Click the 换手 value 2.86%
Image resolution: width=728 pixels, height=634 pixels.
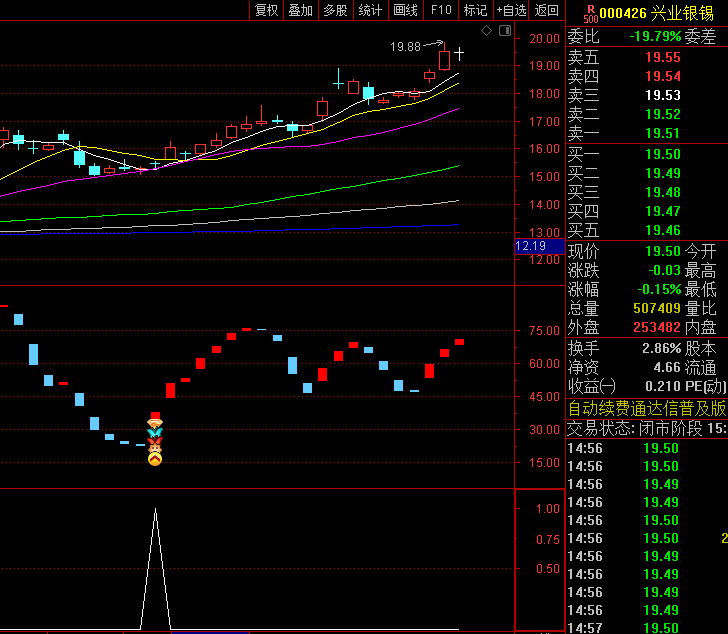coord(662,349)
